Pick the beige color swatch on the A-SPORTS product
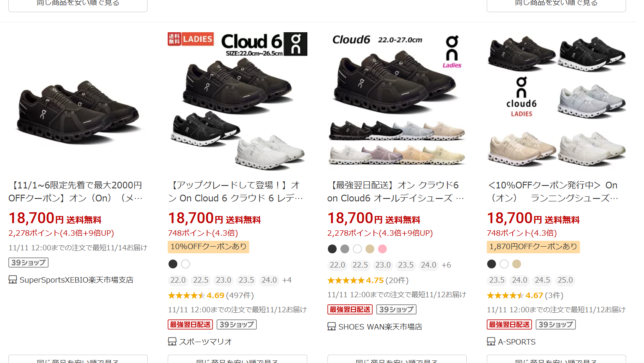Viewport: 644px width, 363px height. tap(517, 264)
